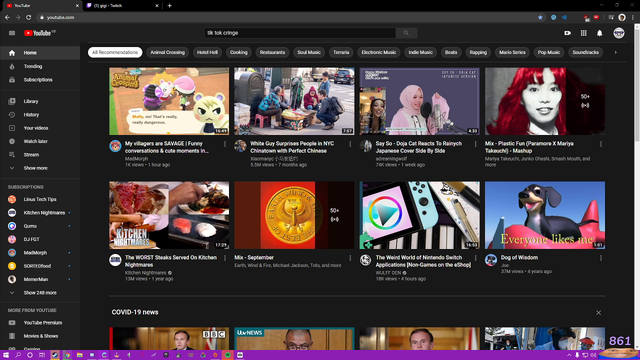
Task: Open options menu for My villagers are SAVAGE video
Action: (x=225, y=144)
